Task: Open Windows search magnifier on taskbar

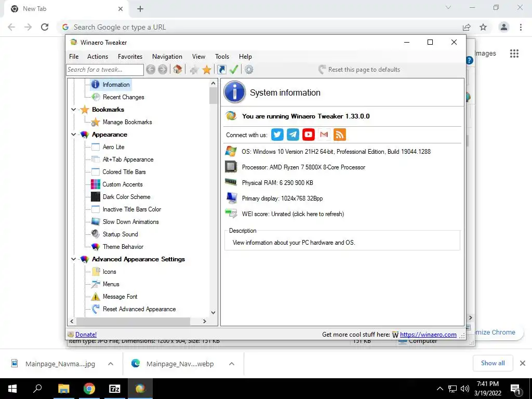Action: 37,389
